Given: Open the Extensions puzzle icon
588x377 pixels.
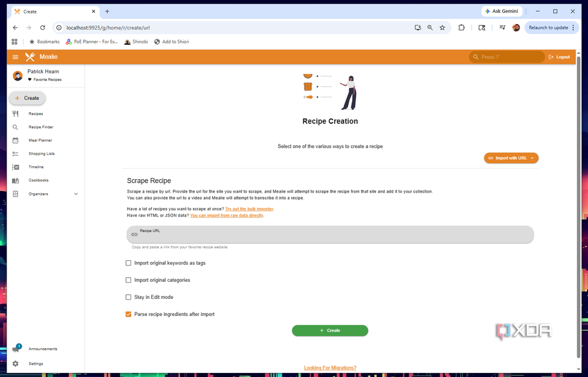Looking at the screenshot, I should [461, 28].
